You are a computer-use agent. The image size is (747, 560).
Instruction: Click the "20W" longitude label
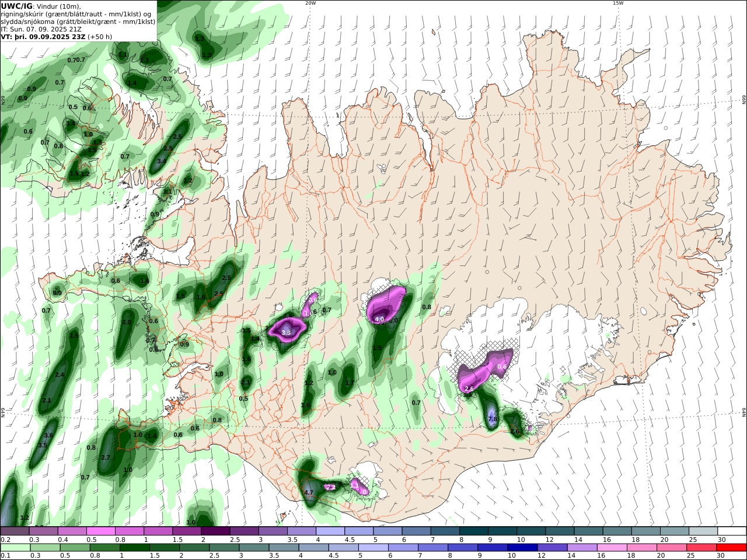(310, 3)
